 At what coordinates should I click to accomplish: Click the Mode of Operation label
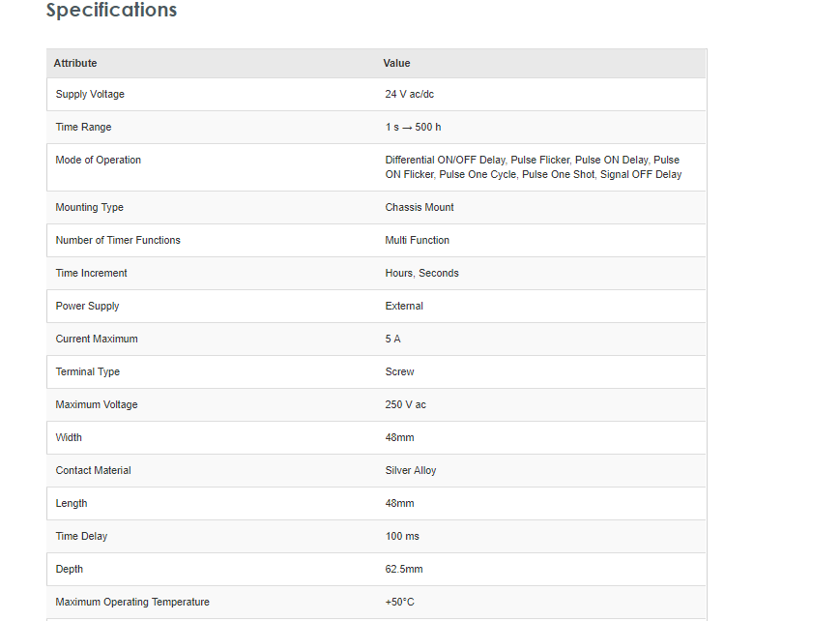tap(99, 161)
